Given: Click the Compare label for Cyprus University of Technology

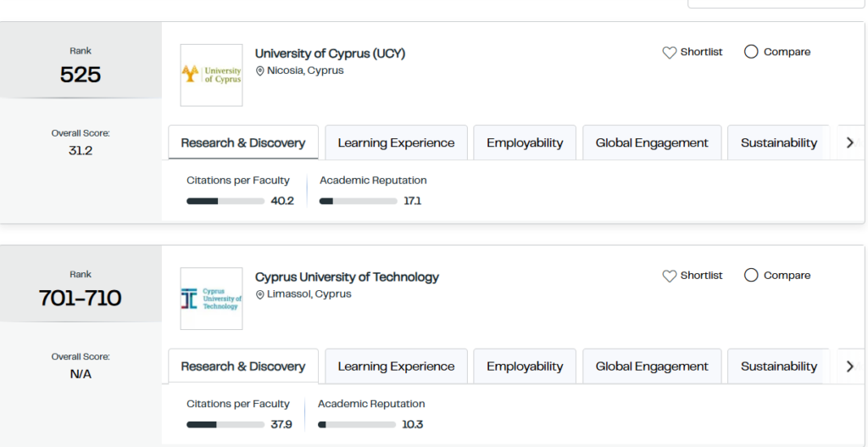Looking at the screenshot, I should point(787,276).
